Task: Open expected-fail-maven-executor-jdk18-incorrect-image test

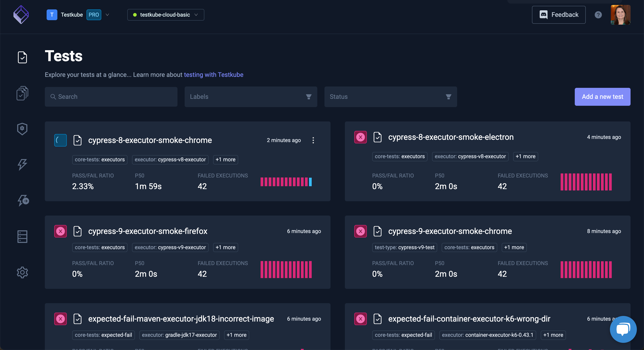Action: (x=181, y=319)
